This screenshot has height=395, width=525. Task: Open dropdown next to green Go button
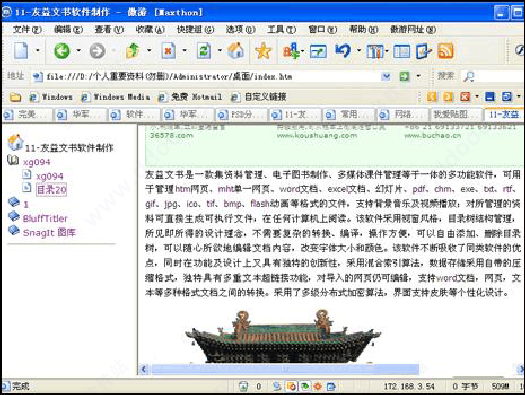point(419,76)
